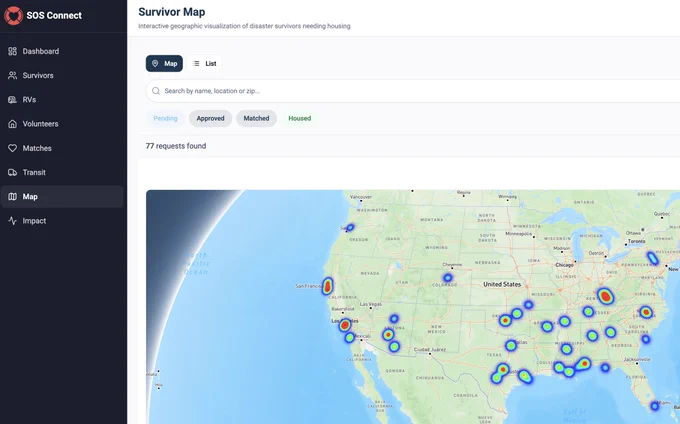Click the Volunteers house icon
680x424 pixels.
click(x=13, y=124)
